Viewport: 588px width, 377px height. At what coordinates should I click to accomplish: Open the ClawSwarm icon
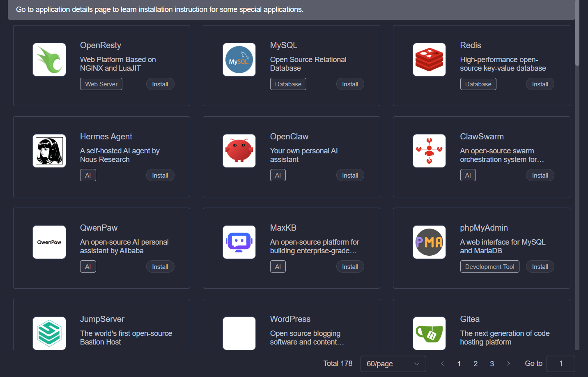point(429,151)
